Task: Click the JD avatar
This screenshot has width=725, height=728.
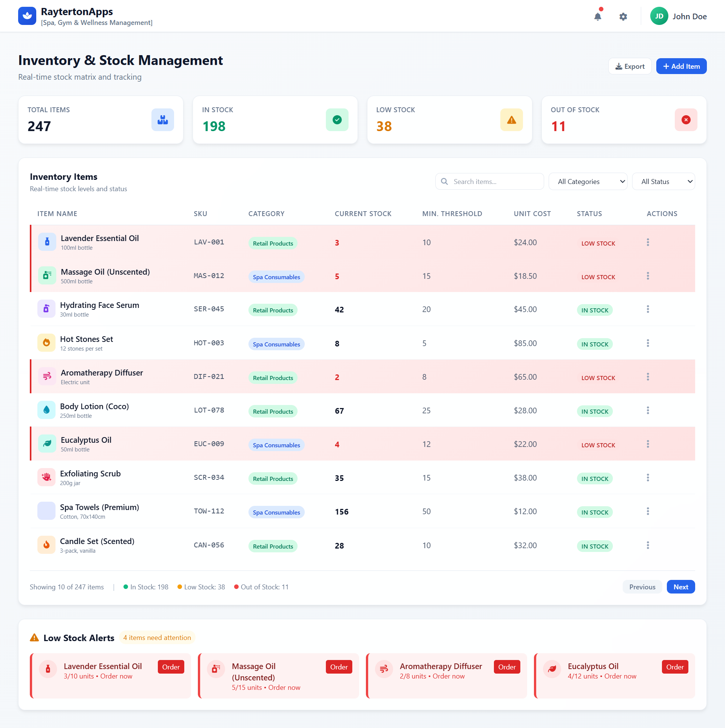Action: point(659,16)
